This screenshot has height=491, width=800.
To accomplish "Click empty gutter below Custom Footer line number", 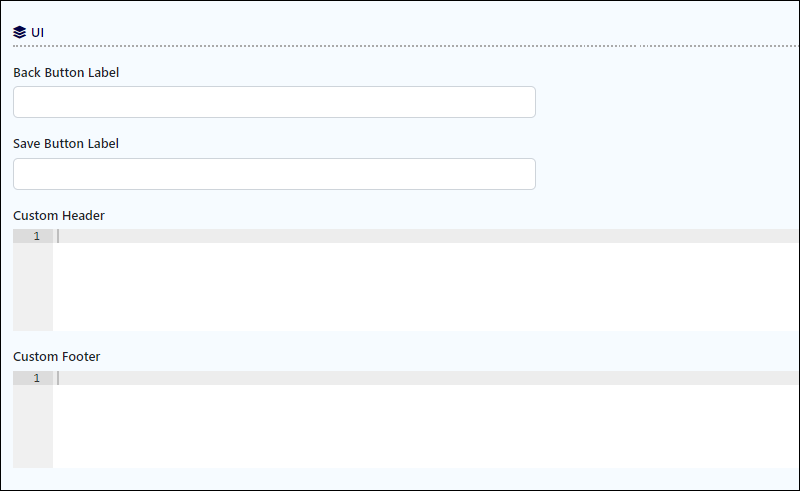I will (x=33, y=426).
